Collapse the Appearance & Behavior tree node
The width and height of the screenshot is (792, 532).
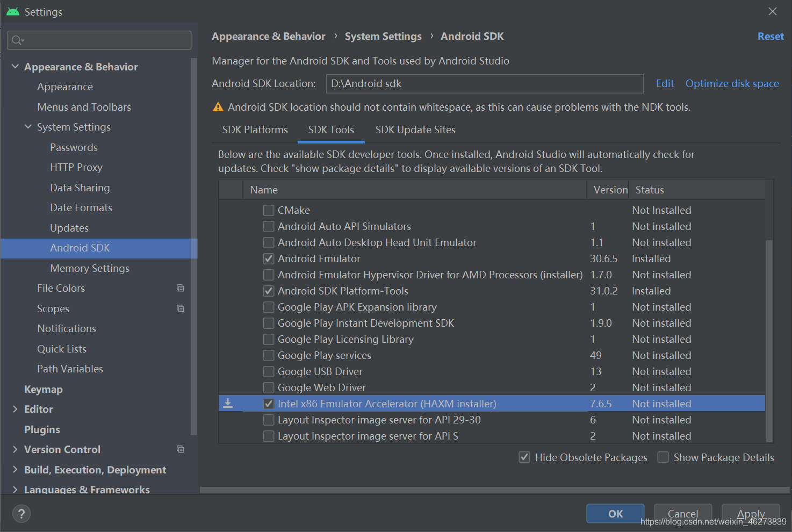[15, 67]
